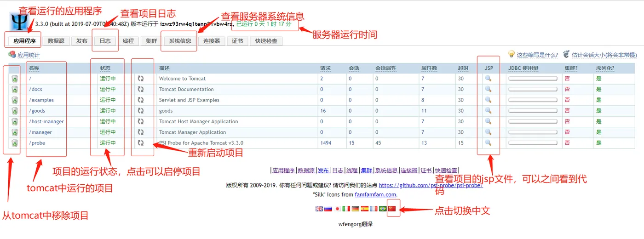Undeploy the /goods application with its trash icon
The width and height of the screenshot is (644, 239).
click(15, 111)
